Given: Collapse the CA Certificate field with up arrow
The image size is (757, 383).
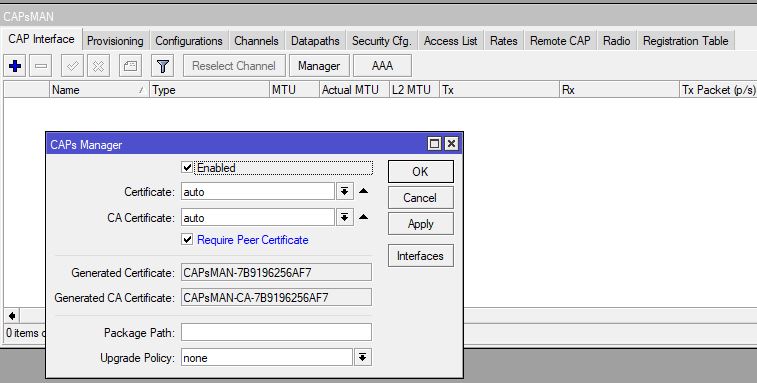Looking at the screenshot, I should coord(364,217).
